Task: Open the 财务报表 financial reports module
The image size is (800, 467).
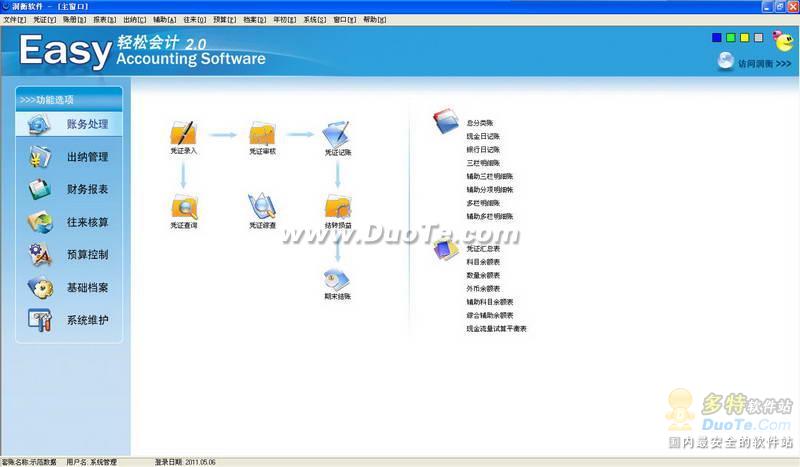Action: coord(69,189)
